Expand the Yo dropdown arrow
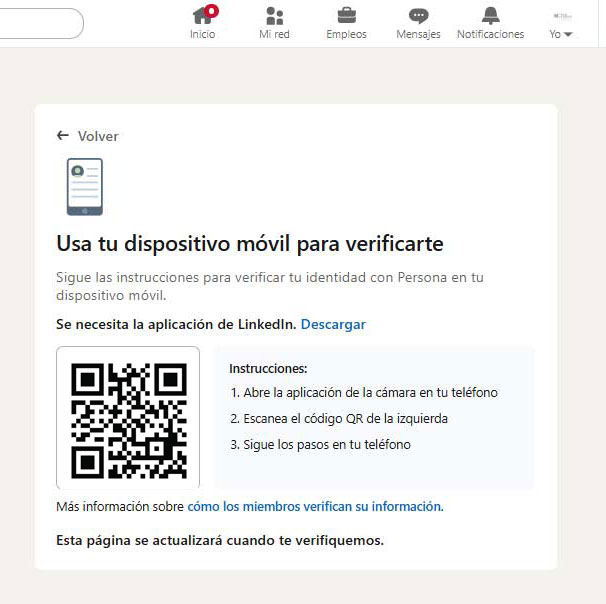The width and height of the screenshot is (606, 604). (568, 34)
